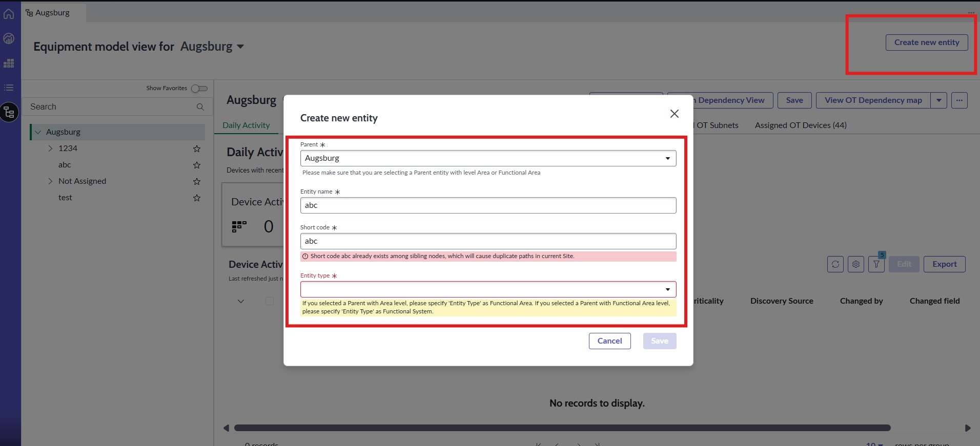Open the Parent dropdown
The width and height of the screenshot is (980, 446).
click(x=488, y=158)
